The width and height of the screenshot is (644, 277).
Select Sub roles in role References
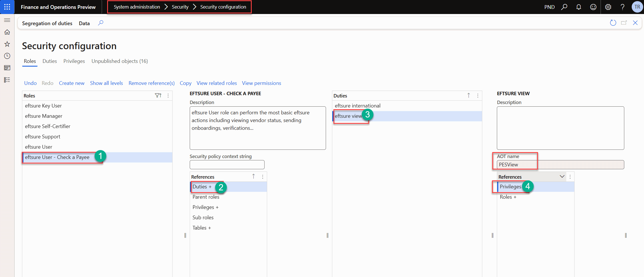coord(229,218)
